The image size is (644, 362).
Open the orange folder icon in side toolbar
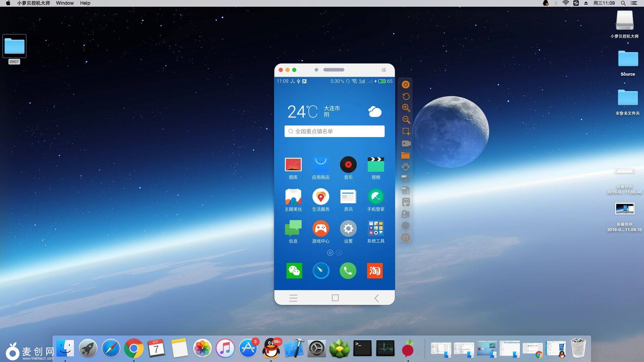(406, 155)
